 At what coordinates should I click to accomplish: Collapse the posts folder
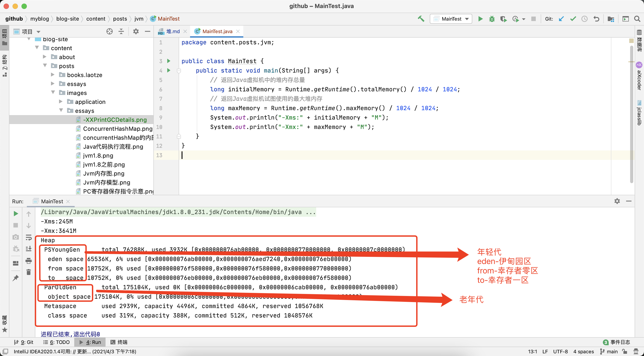tap(45, 66)
